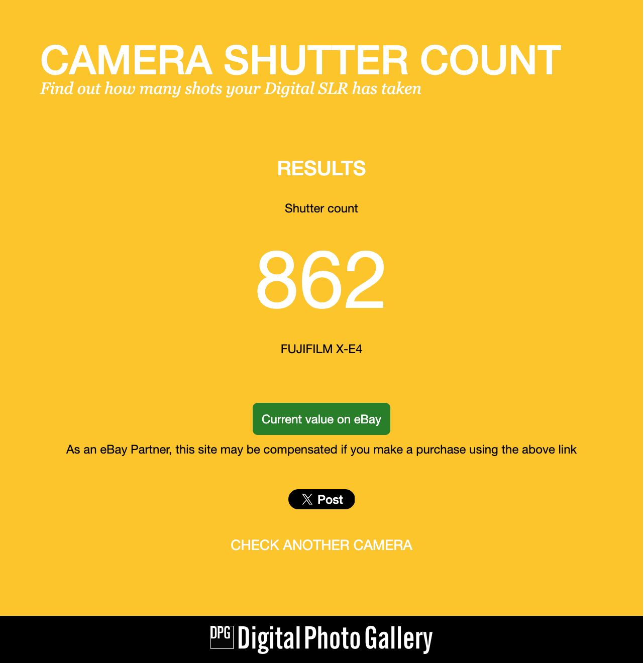The image size is (644, 663).
Task: Select the CHECK ANOTHER CAMERA link
Action: (x=321, y=545)
